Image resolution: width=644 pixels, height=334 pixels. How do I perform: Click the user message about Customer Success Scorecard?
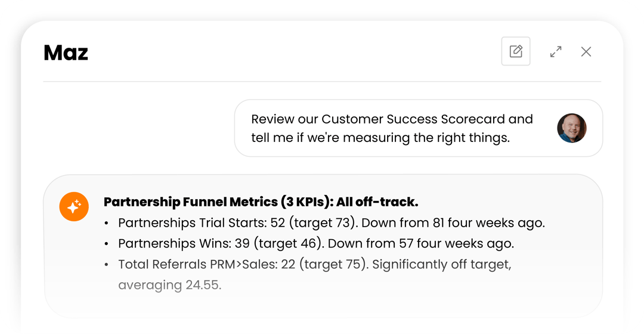coord(419,128)
